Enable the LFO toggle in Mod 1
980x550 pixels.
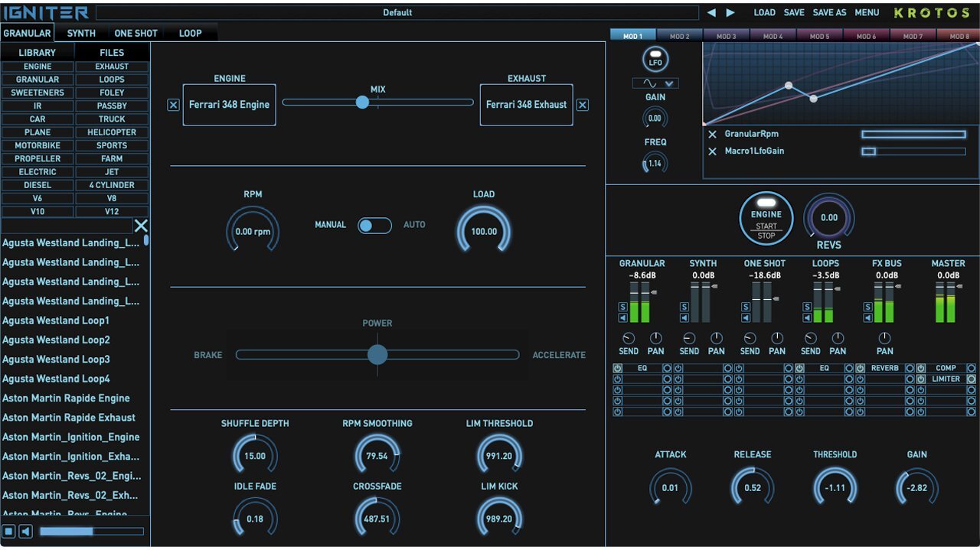click(655, 59)
